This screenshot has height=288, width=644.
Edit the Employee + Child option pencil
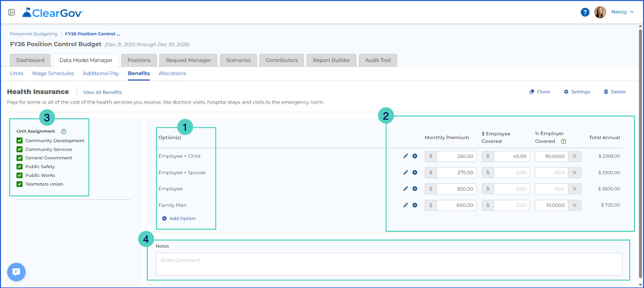pyautogui.click(x=405, y=156)
